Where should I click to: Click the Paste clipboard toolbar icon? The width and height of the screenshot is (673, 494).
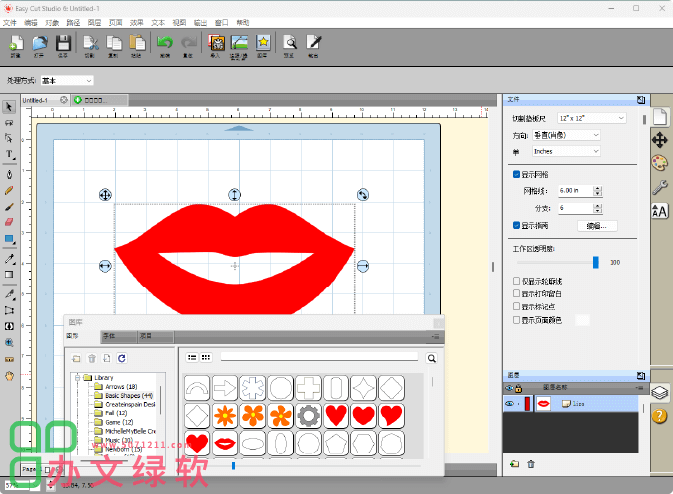(137, 44)
